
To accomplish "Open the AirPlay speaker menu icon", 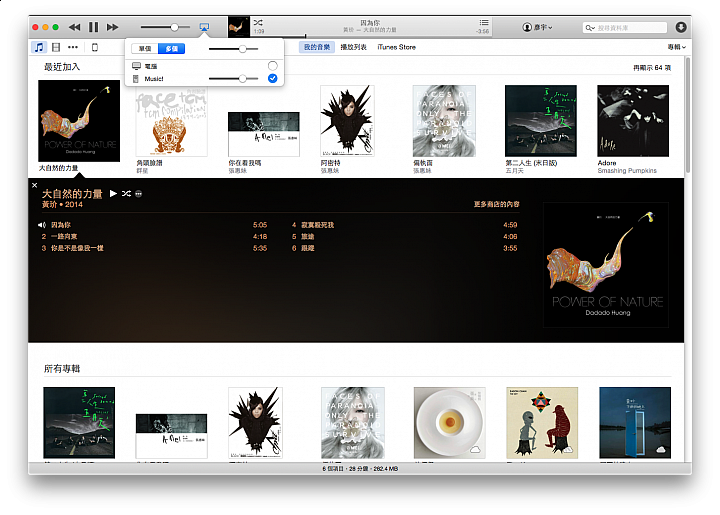I will pos(204,27).
